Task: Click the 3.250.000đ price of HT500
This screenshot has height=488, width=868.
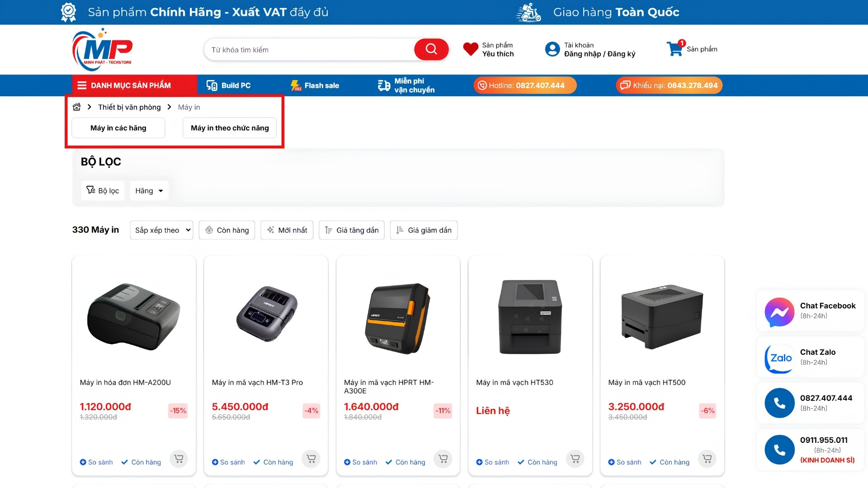Action: (636, 407)
